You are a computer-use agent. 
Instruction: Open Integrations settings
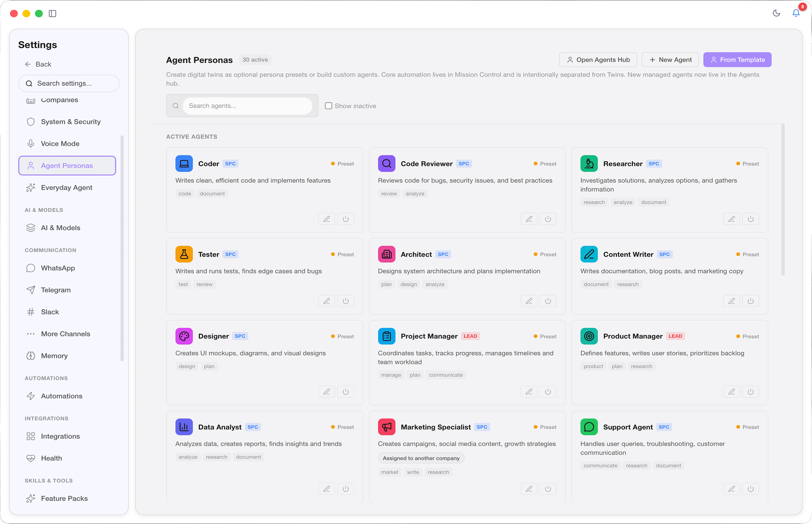pyautogui.click(x=67, y=436)
